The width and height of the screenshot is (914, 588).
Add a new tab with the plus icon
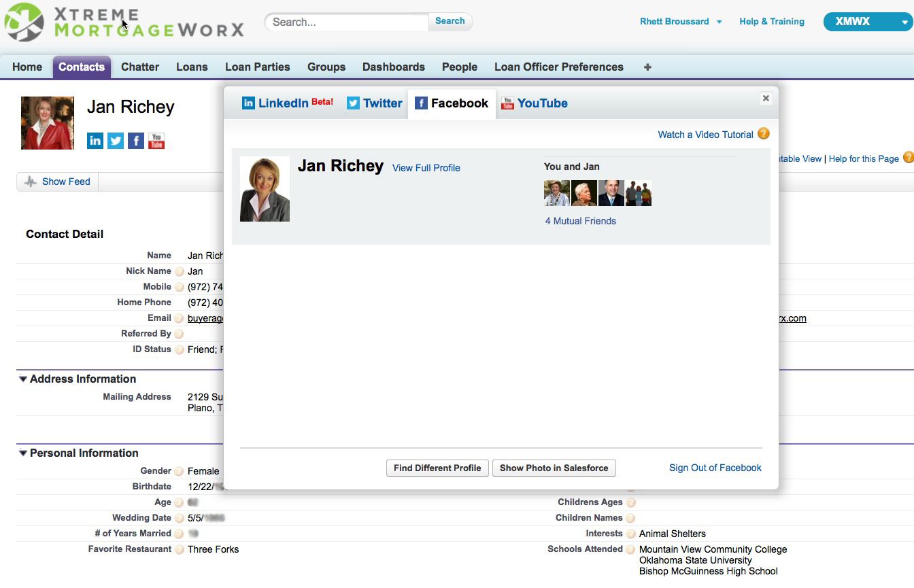coord(647,67)
